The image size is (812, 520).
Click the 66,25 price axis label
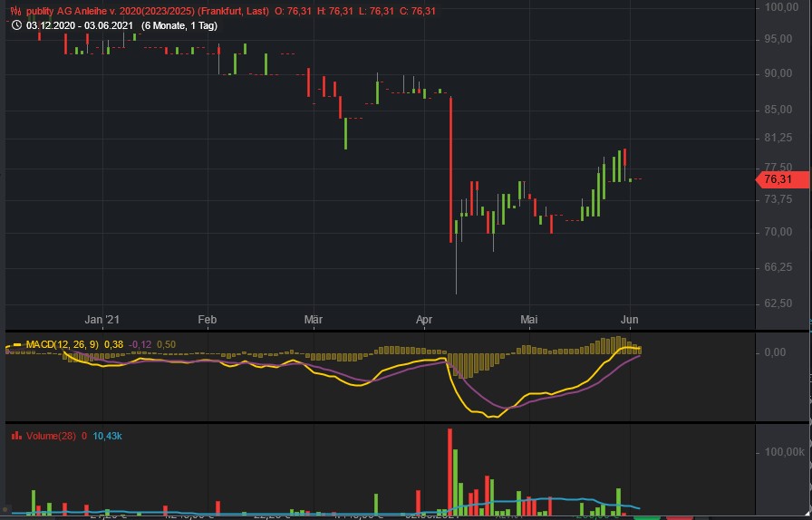(778, 267)
